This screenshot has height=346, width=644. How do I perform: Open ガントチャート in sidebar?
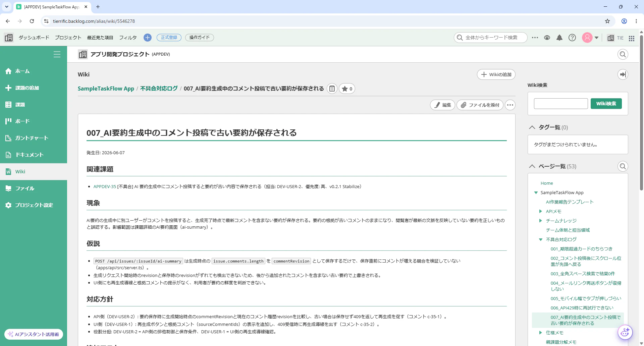click(x=34, y=138)
